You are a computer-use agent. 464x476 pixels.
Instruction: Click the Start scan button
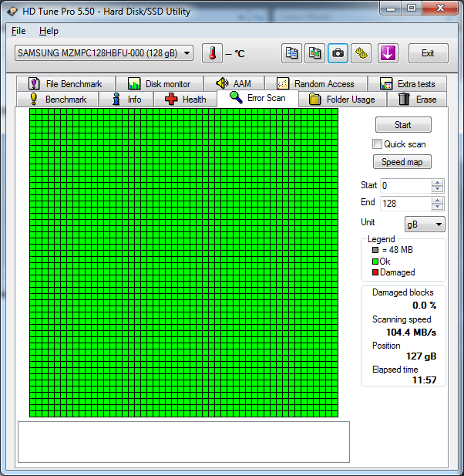coord(403,125)
